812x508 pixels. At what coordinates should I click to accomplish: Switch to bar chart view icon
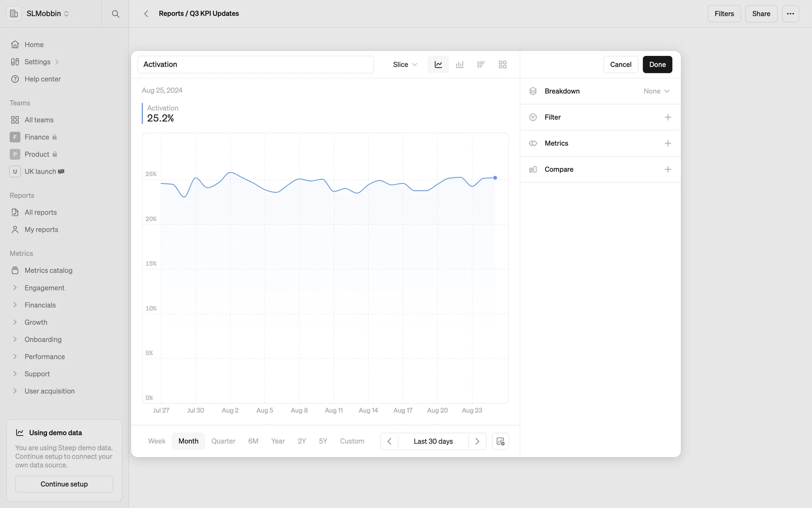point(460,64)
